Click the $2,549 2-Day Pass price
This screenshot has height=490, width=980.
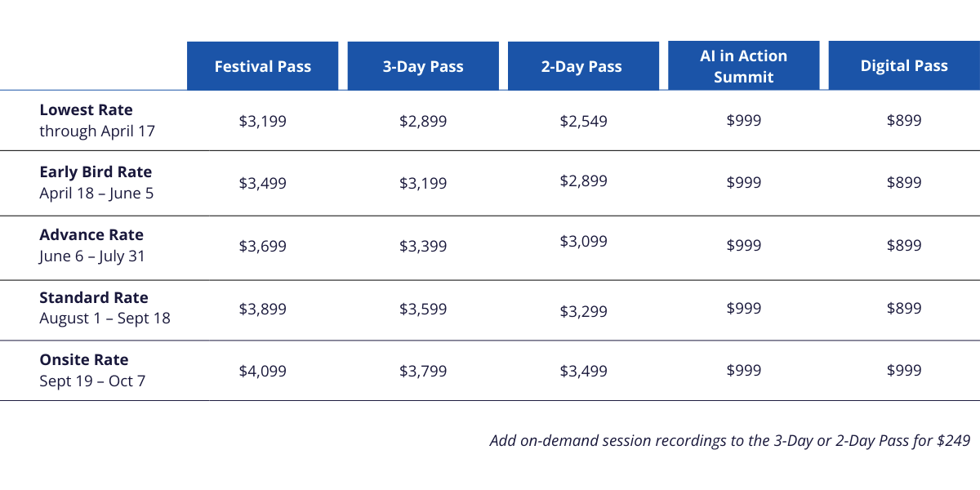click(x=583, y=121)
